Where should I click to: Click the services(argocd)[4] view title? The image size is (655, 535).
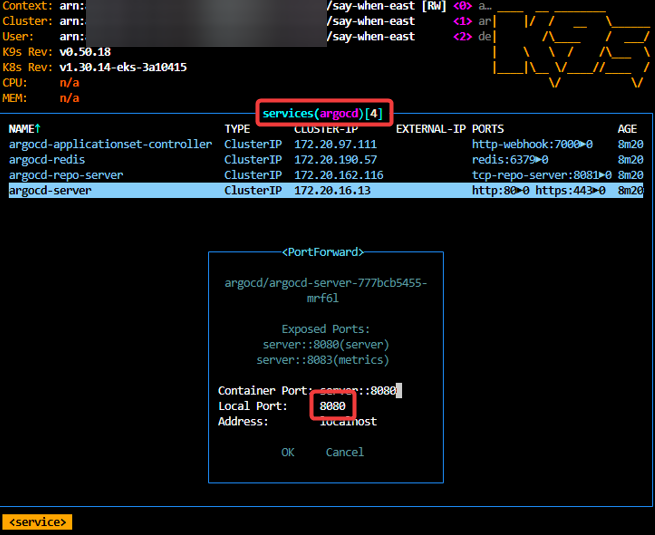pos(323,113)
